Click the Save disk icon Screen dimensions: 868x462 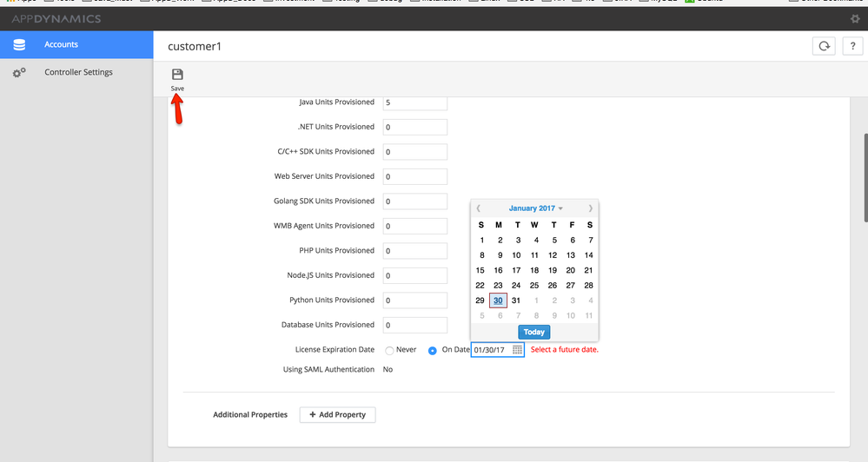pyautogui.click(x=177, y=75)
